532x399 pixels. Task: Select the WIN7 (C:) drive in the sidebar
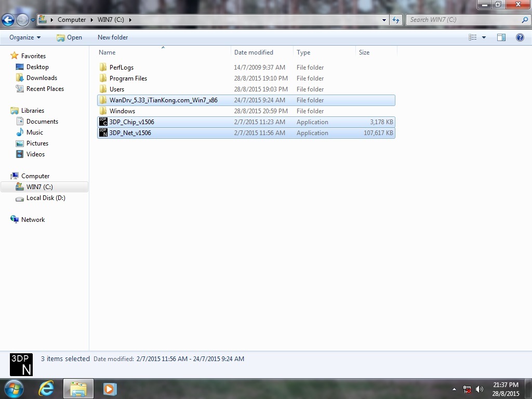[x=45, y=187]
